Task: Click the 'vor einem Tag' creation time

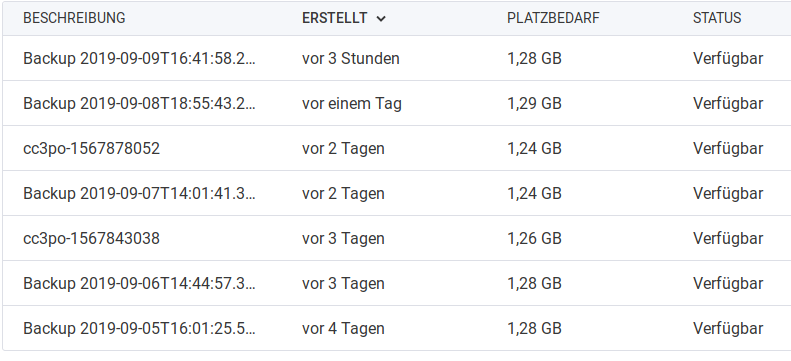Action: [352, 103]
